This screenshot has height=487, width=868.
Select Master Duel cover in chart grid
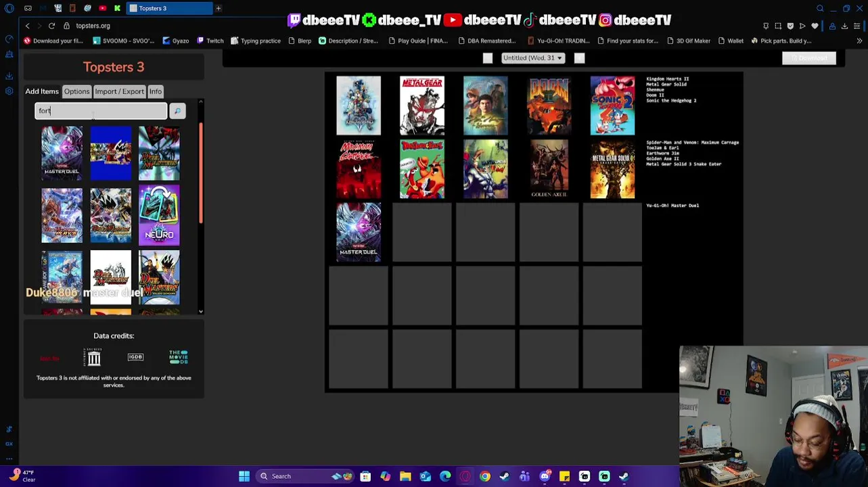[359, 232]
